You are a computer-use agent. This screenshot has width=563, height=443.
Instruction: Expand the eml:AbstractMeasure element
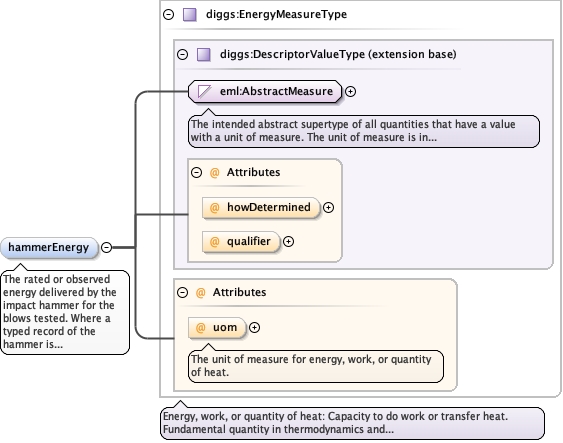tap(350, 92)
